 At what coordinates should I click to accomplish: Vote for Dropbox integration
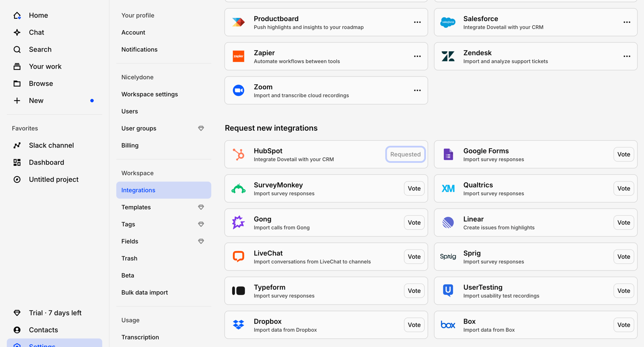(414, 325)
